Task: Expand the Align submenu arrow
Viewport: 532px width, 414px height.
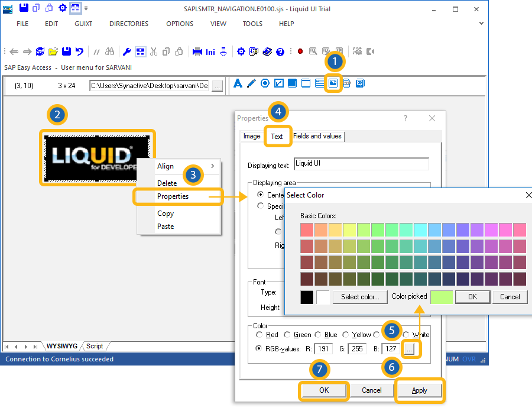Action: coord(213,166)
